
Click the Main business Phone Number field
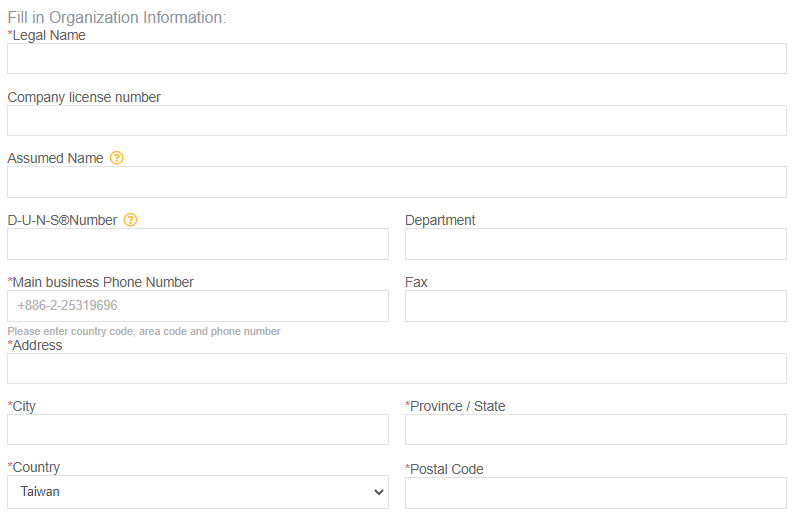click(x=198, y=306)
